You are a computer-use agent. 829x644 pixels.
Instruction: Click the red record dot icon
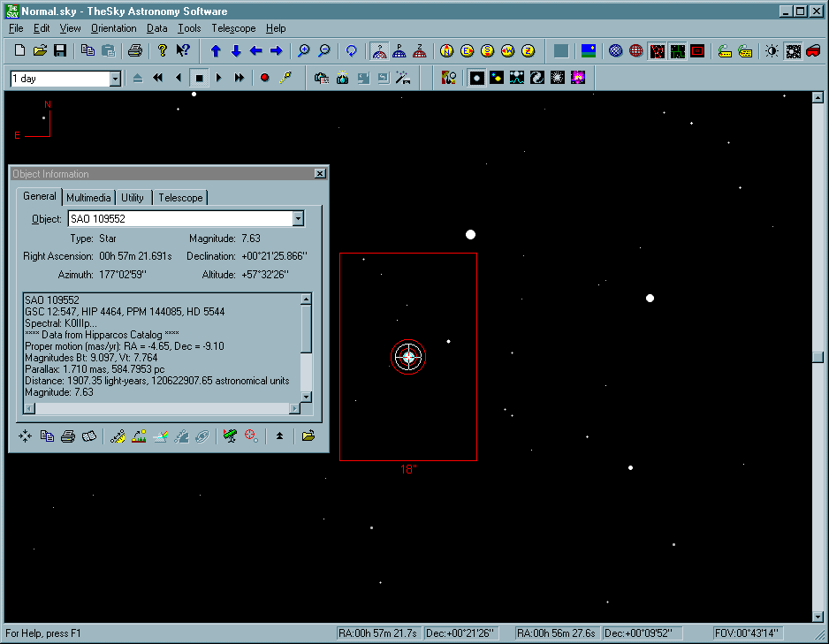coord(264,79)
